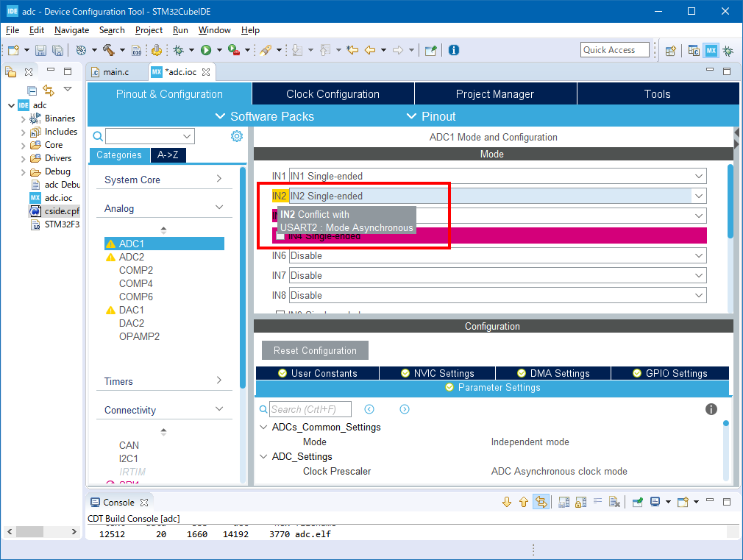Collapse the Analog category

pyautogui.click(x=219, y=208)
